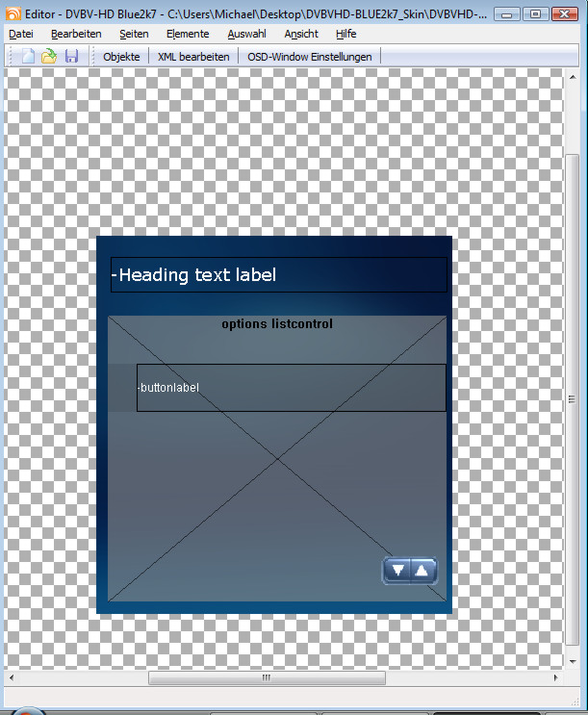Click the Objekte toolbar button
Image resolution: width=588 pixels, height=715 pixels.
click(121, 57)
